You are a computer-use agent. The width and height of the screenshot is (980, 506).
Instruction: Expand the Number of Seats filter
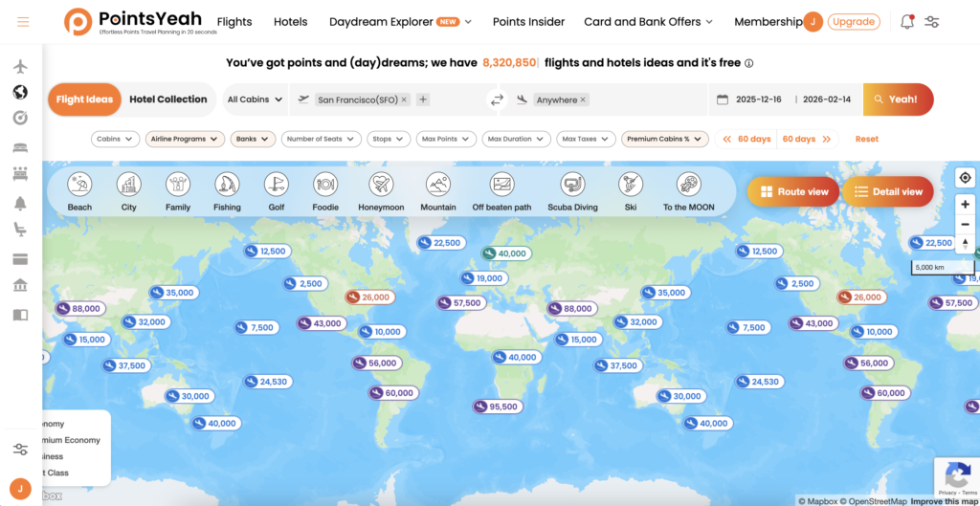point(322,139)
